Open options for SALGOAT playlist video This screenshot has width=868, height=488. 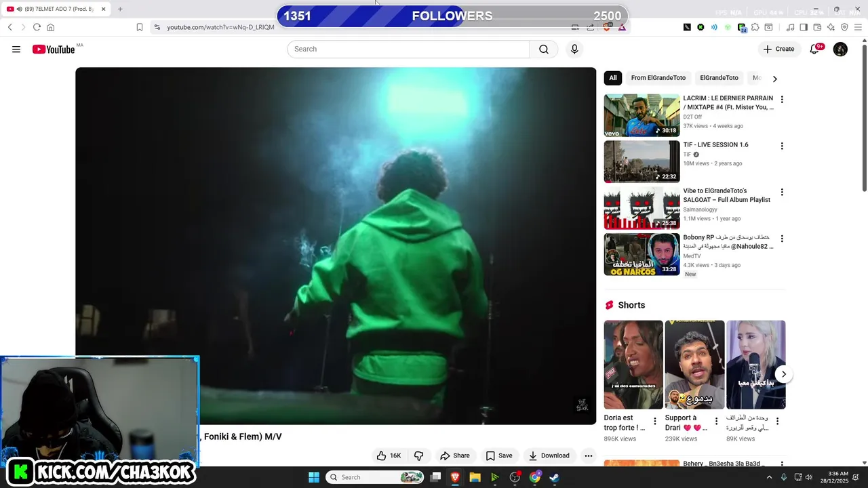pos(782,192)
